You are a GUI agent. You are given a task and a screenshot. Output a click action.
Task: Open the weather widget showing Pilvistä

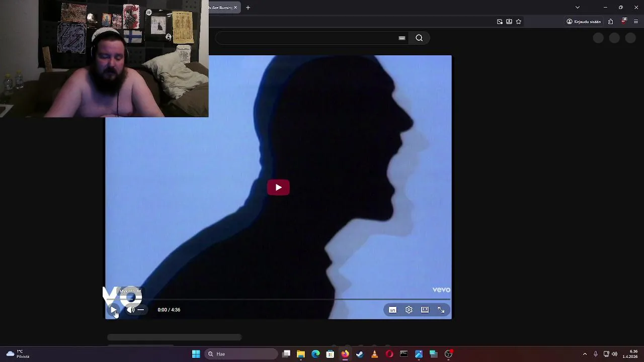[x=18, y=354]
